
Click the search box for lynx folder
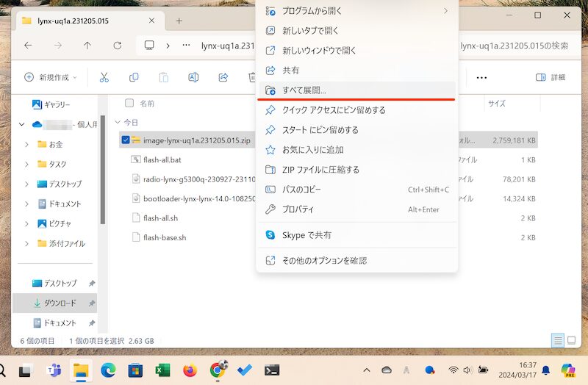514,46
